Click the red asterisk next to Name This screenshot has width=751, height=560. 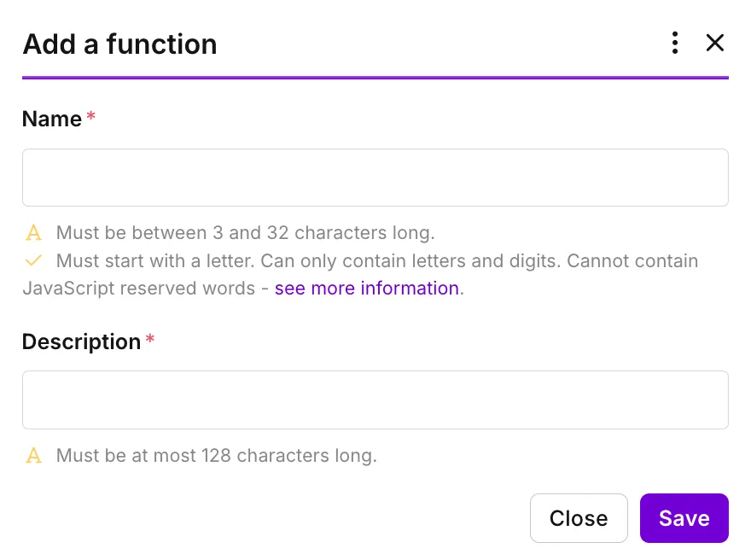[x=91, y=116]
